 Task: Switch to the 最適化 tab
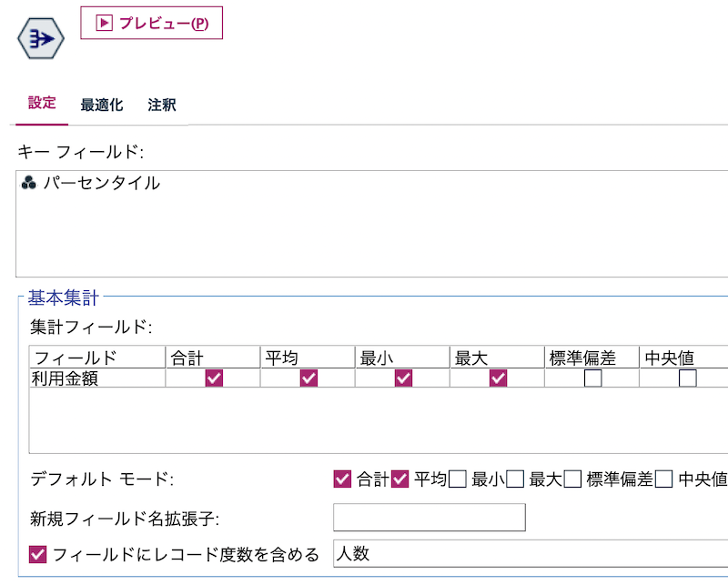pyautogui.click(x=101, y=105)
